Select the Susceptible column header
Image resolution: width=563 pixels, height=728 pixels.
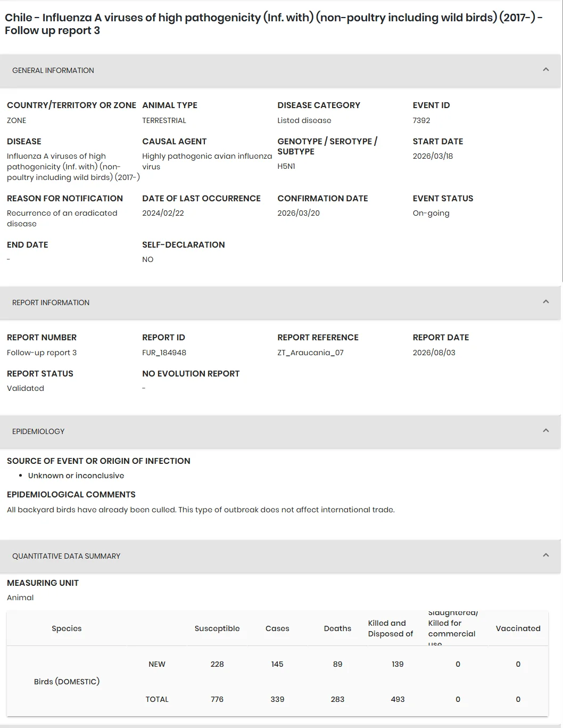(x=217, y=628)
